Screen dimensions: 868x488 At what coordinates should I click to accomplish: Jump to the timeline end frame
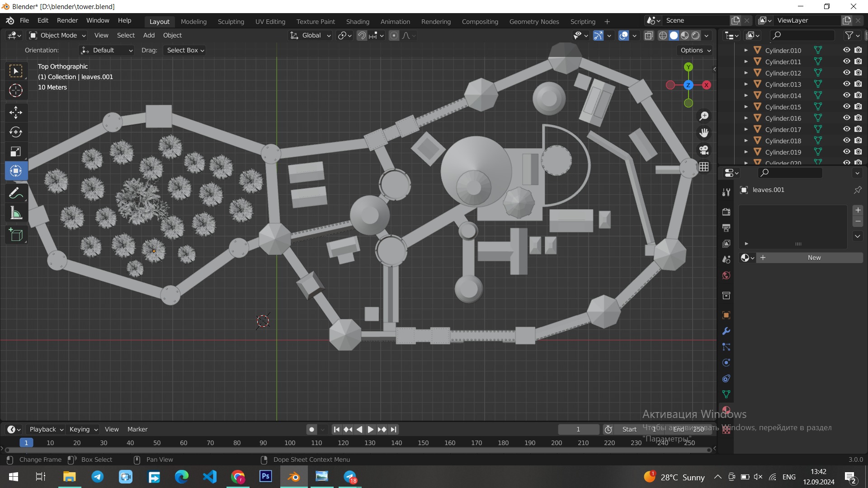(394, 429)
